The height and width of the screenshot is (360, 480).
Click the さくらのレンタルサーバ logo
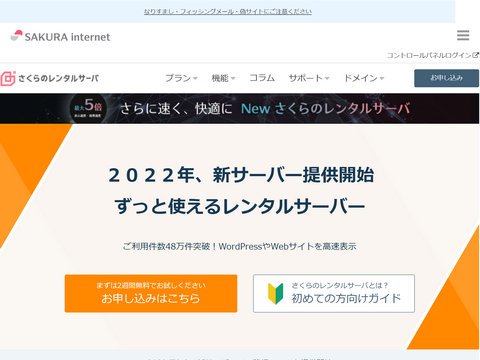50,78
